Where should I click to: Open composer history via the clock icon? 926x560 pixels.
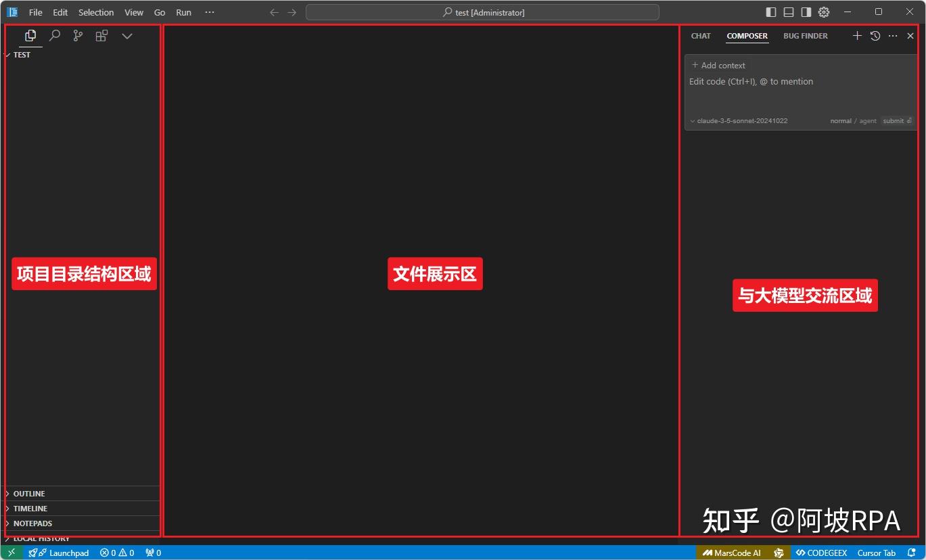coord(875,35)
